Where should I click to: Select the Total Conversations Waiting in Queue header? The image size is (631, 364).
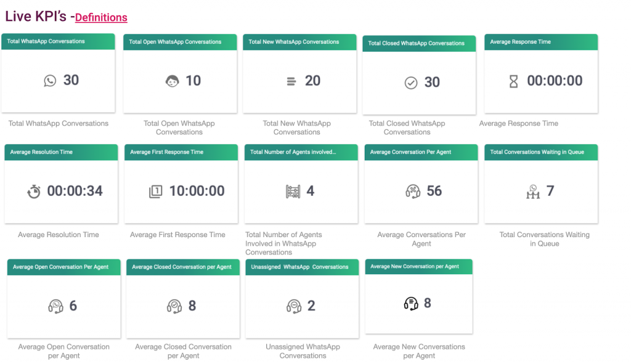coord(541,152)
